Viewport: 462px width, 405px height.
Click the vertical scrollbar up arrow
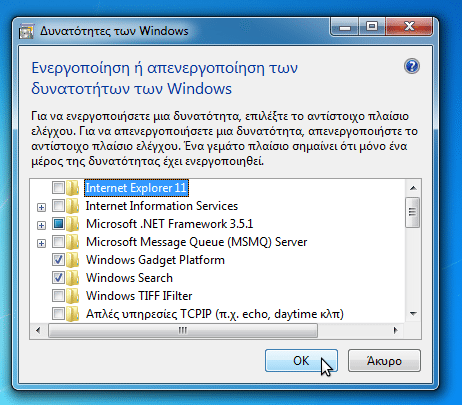[x=413, y=188]
